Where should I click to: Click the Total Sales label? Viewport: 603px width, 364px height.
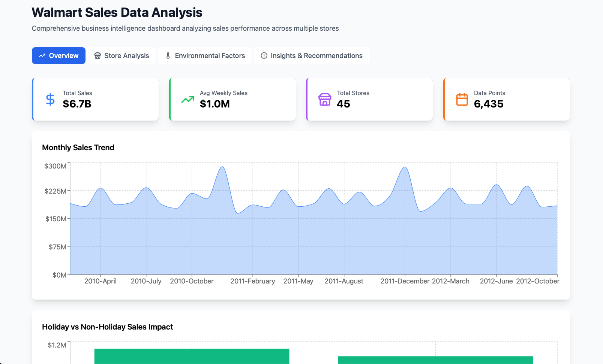coord(77,93)
